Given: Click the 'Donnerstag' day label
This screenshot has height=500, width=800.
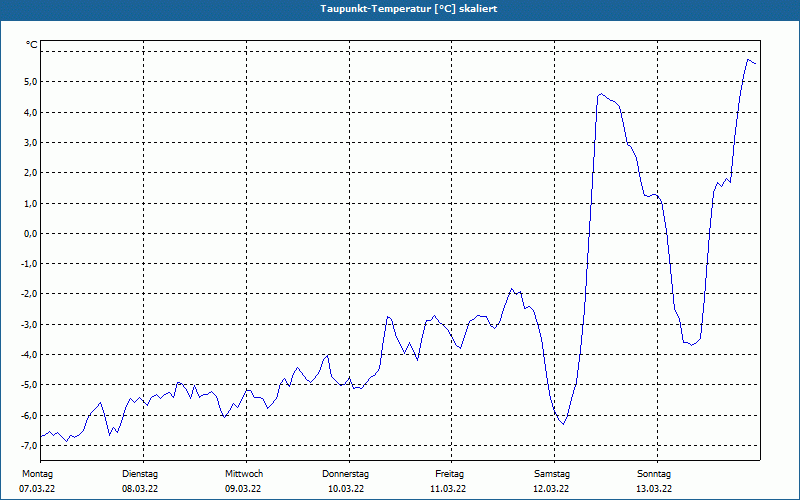Looking at the screenshot, I should pyautogui.click(x=345, y=474).
